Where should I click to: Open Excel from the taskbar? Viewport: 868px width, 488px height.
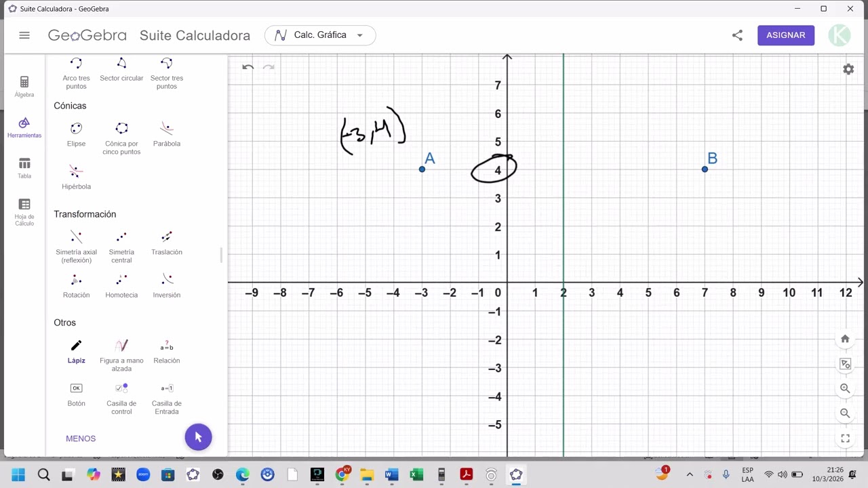(416, 474)
